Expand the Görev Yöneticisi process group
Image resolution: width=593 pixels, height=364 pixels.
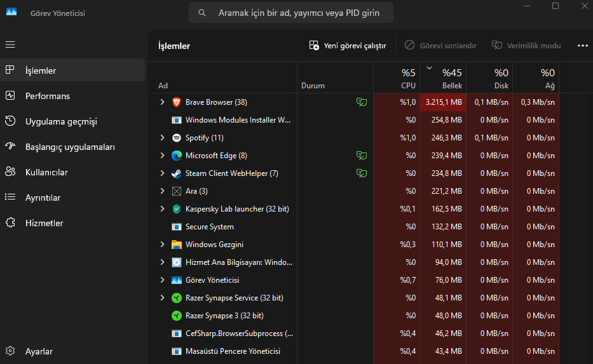[x=162, y=280]
